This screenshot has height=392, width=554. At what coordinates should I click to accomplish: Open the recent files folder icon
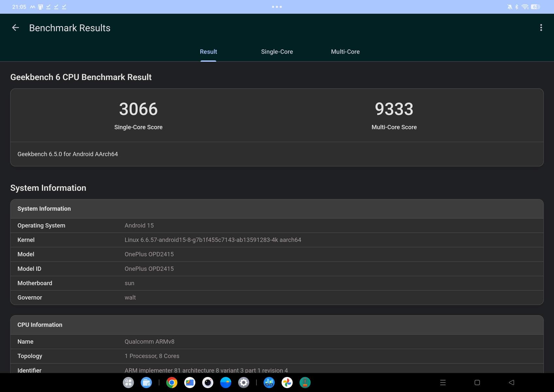(x=146, y=383)
